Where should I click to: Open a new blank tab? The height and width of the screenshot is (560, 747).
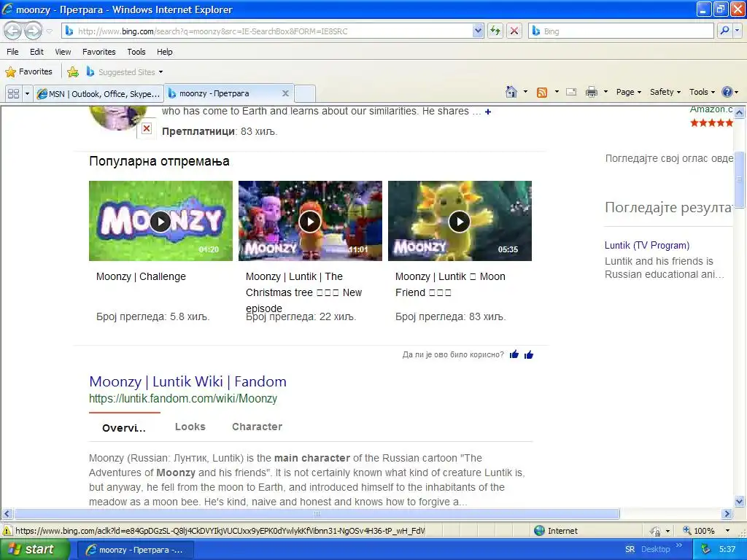[x=305, y=94]
